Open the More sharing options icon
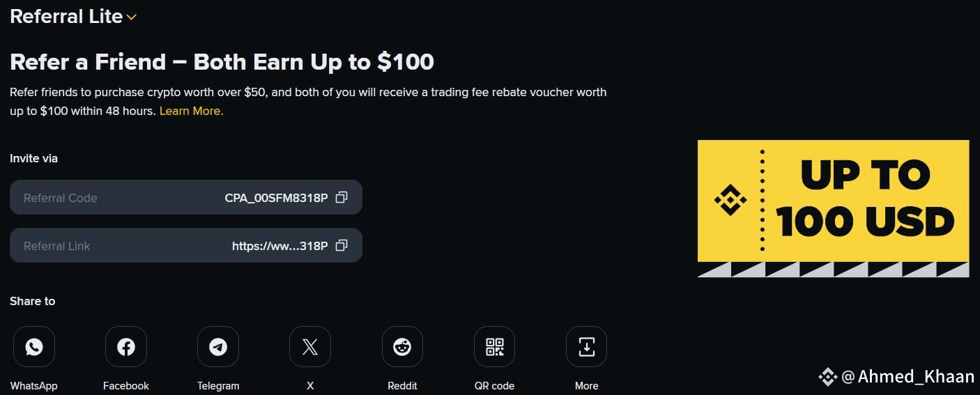 [x=586, y=347]
